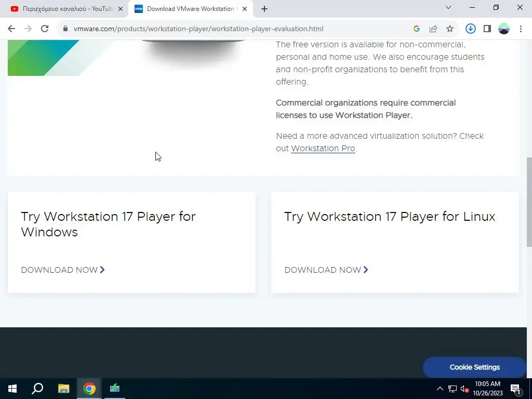Open the recording app next to Chrome on taskbar
This screenshot has width=532, height=399.
click(115, 389)
